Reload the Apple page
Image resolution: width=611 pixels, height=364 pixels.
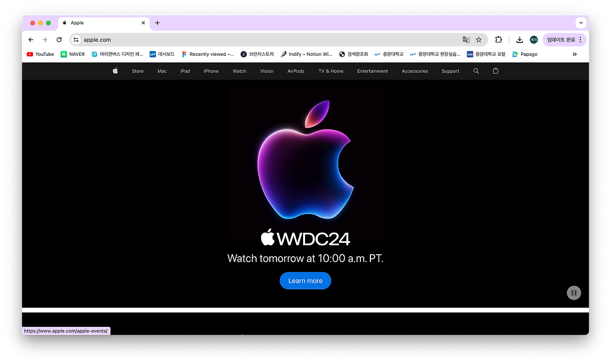click(59, 40)
